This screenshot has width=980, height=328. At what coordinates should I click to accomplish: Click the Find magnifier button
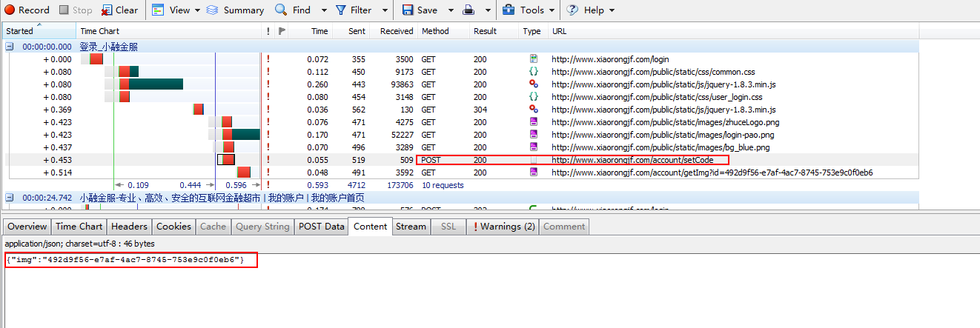293,10
